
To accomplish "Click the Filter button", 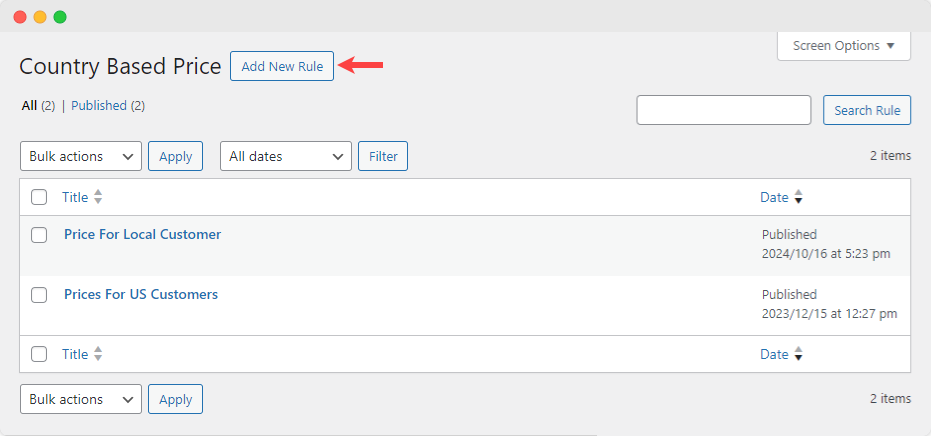I will pos(382,156).
